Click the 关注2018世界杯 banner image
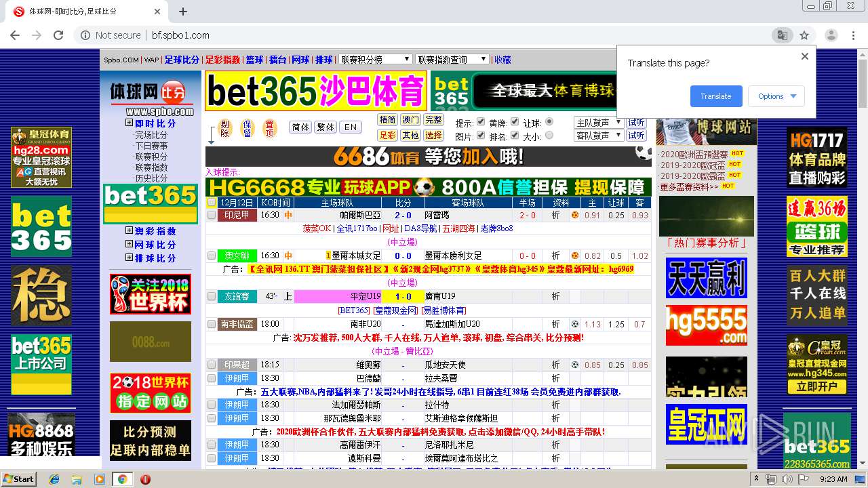 tap(151, 293)
